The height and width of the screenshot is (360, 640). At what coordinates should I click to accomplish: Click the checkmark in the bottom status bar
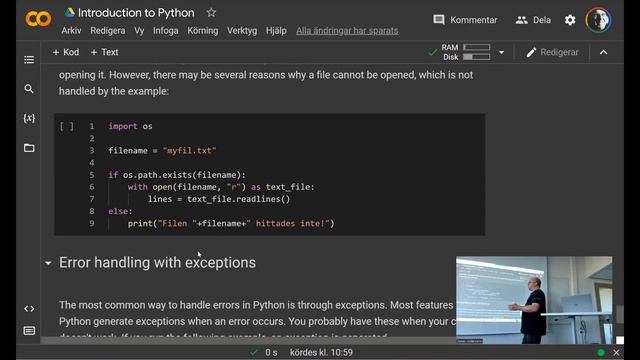pos(254,352)
